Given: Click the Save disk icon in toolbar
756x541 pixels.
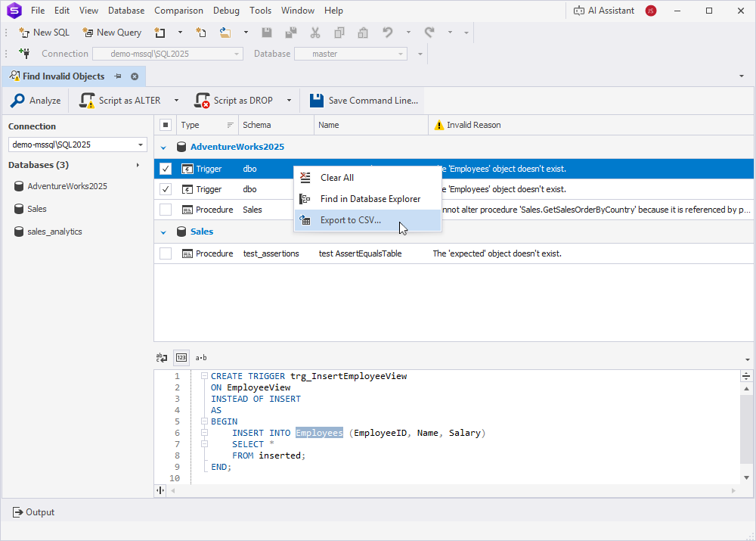Looking at the screenshot, I should pyautogui.click(x=267, y=33).
